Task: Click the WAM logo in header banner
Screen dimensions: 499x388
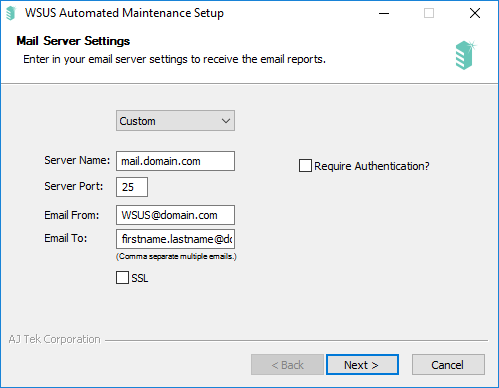Action: 465,55
